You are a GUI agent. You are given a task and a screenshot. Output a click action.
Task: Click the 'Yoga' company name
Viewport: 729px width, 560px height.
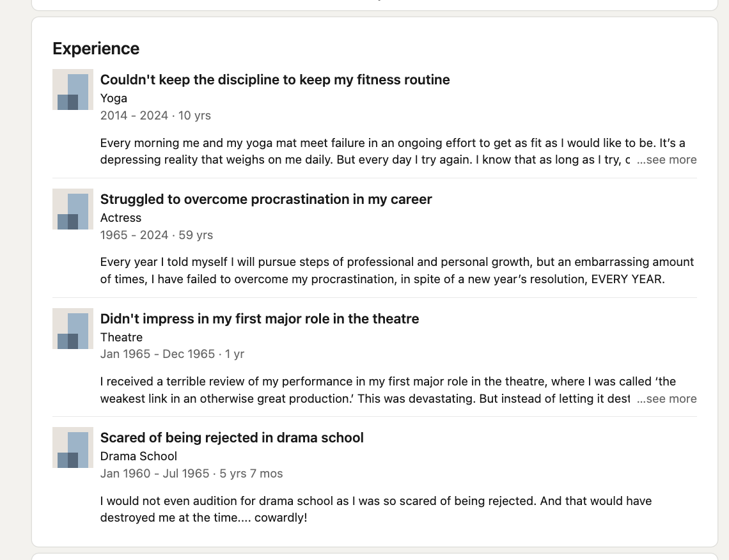coord(114,98)
